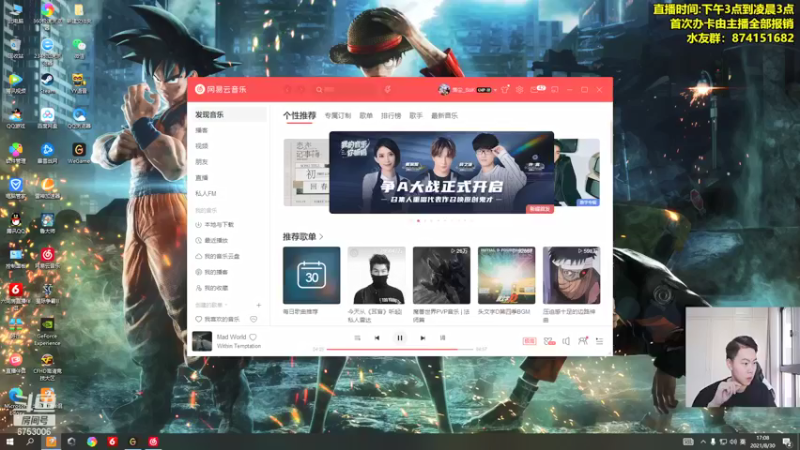Viewport: 800px width, 450px height.
Task: Open artist Within Temptation link
Action: pos(239,346)
